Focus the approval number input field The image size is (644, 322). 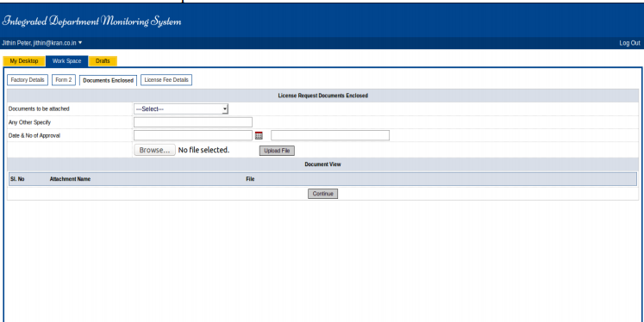coord(330,135)
